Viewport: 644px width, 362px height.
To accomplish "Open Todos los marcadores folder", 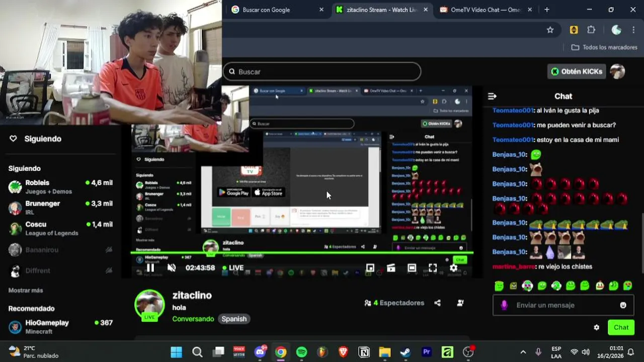I will click(x=604, y=47).
